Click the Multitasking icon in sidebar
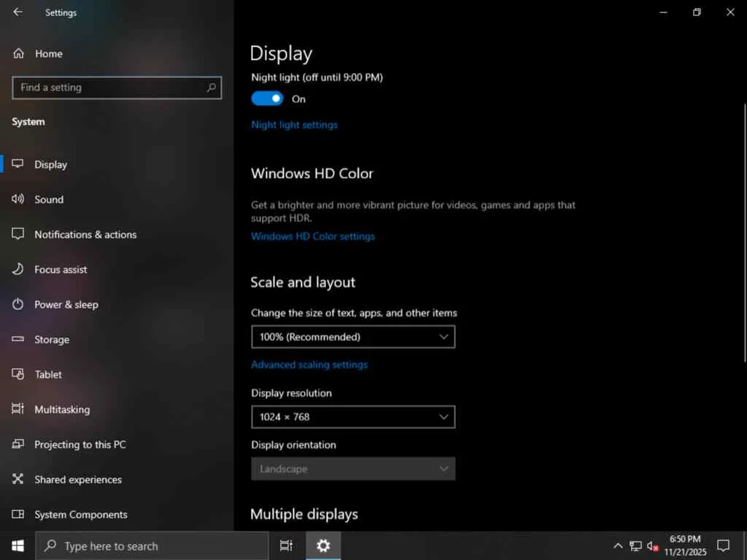Screen dimensions: 747x560 (18, 409)
